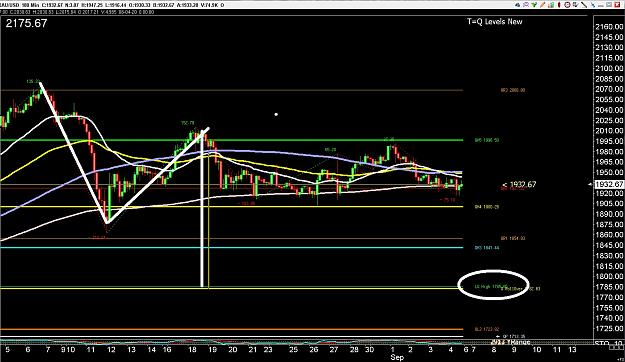Click the Sep month label on time axis
625x362 pixels.
click(397, 357)
